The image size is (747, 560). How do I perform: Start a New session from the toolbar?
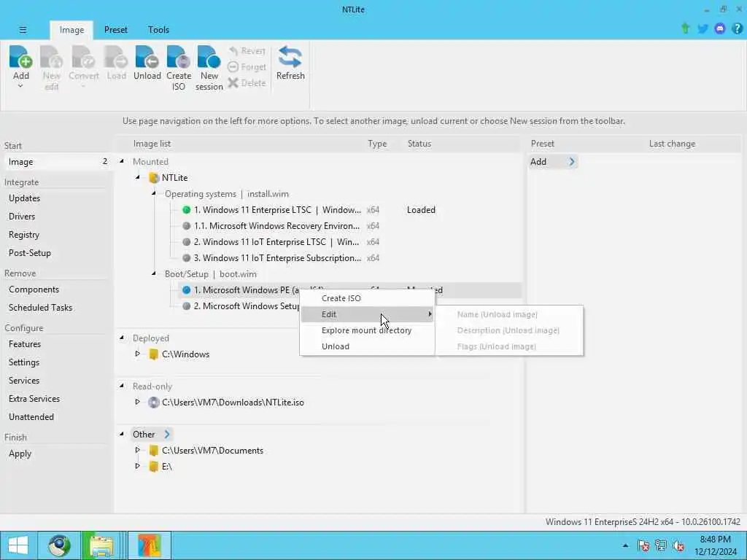tap(209, 68)
